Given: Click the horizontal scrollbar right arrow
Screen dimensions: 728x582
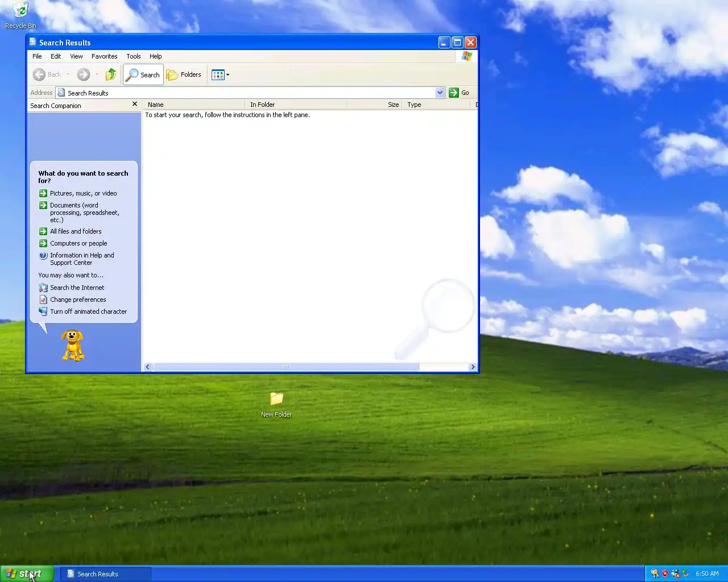Looking at the screenshot, I should click(x=473, y=367).
